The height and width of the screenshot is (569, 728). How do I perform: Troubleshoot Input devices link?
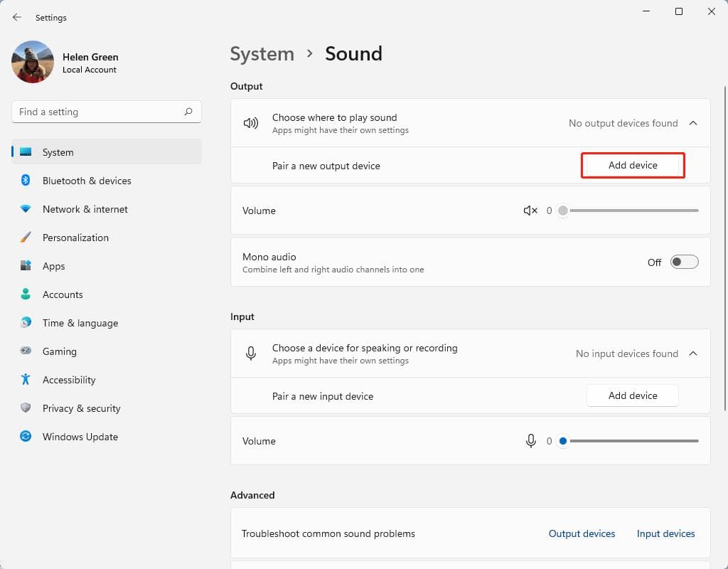point(665,533)
